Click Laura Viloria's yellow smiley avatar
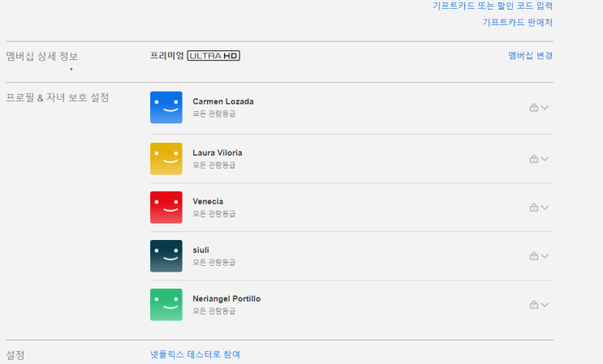 point(166,159)
